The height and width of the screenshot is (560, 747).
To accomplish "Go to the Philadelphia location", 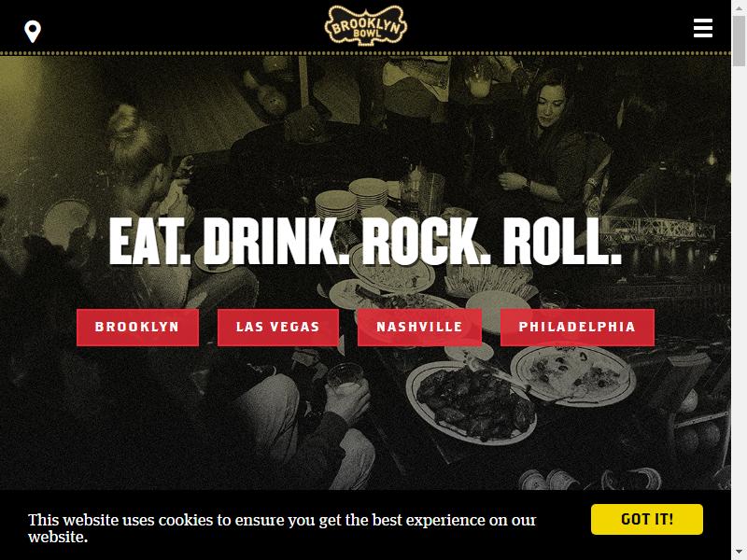I will click(x=577, y=328).
